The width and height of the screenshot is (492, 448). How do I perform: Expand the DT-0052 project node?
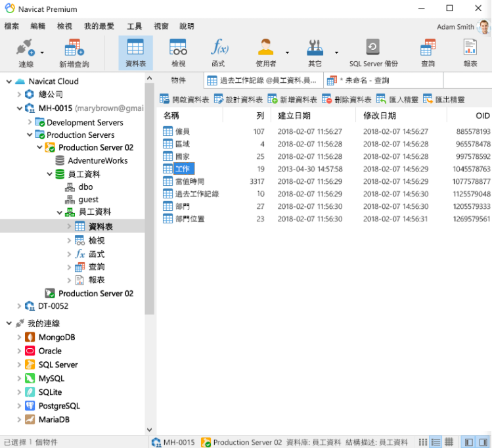coord(19,306)
